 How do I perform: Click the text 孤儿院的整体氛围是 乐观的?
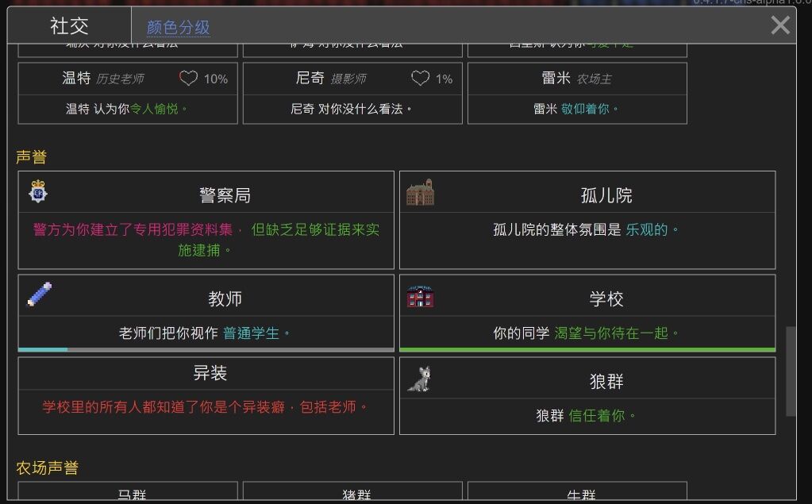(x=586, y=229)
